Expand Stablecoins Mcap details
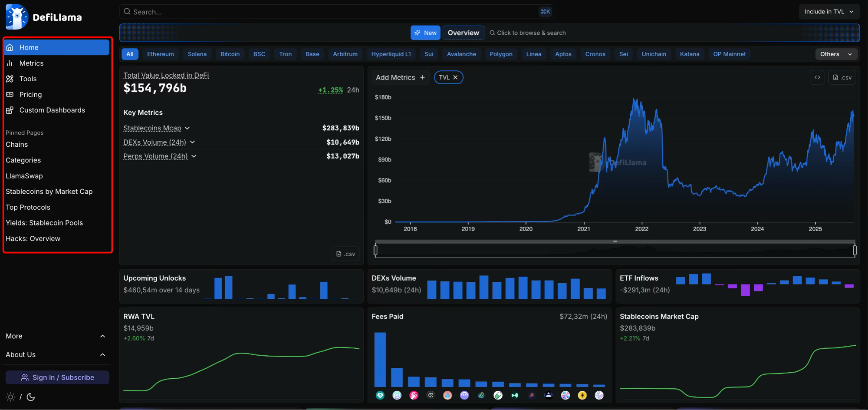Viewport: 868px width, 410px height. [x=187, y=128]
